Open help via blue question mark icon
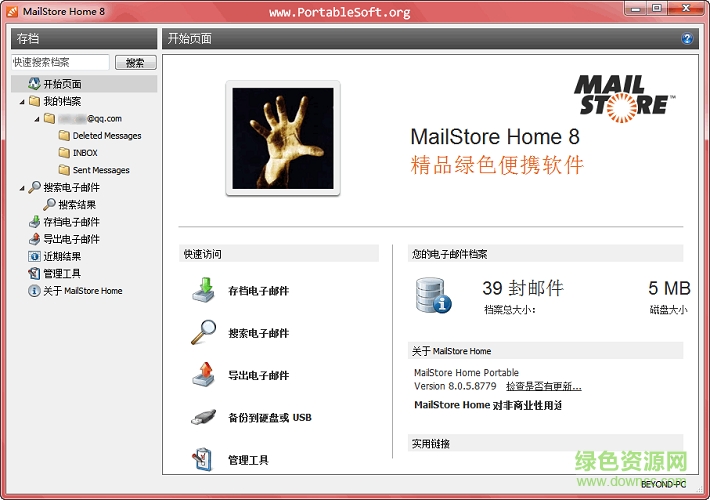 (x=688, y=39)
